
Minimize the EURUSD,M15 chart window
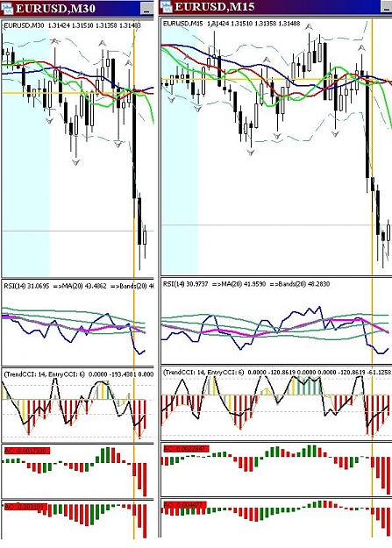pos(387,8)
